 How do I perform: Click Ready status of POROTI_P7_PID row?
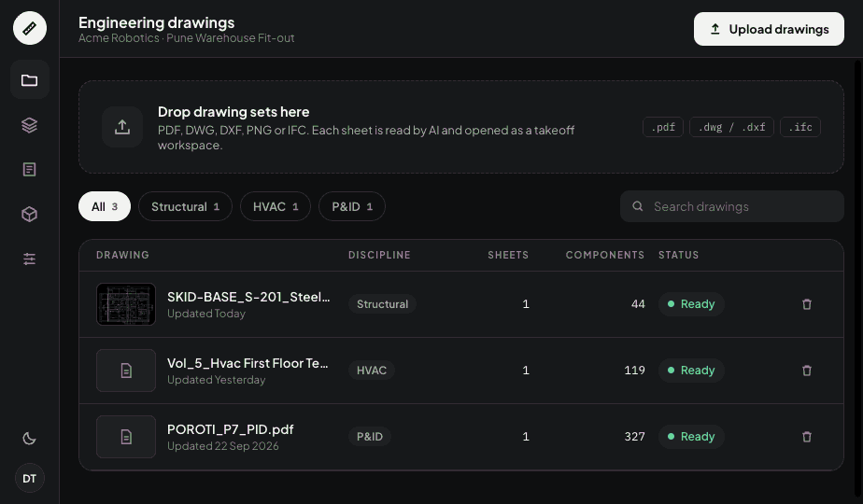[x=691, y=436]
